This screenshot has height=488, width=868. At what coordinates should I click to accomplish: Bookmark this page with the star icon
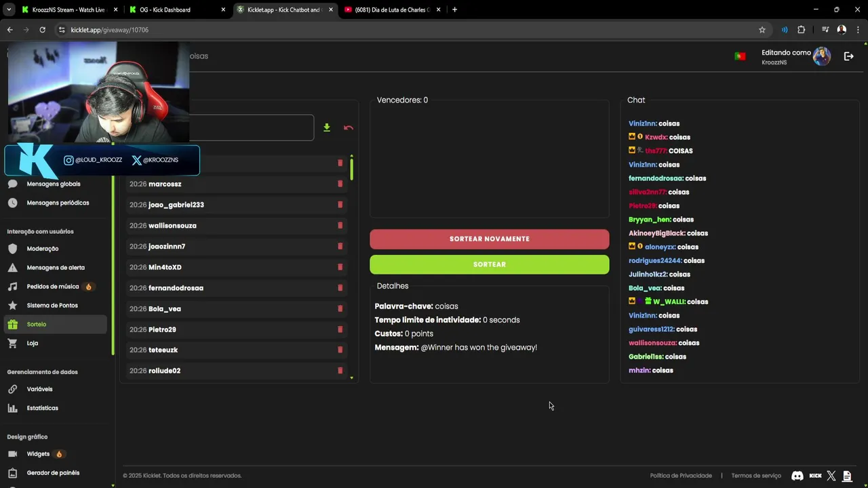pos(762,30)
